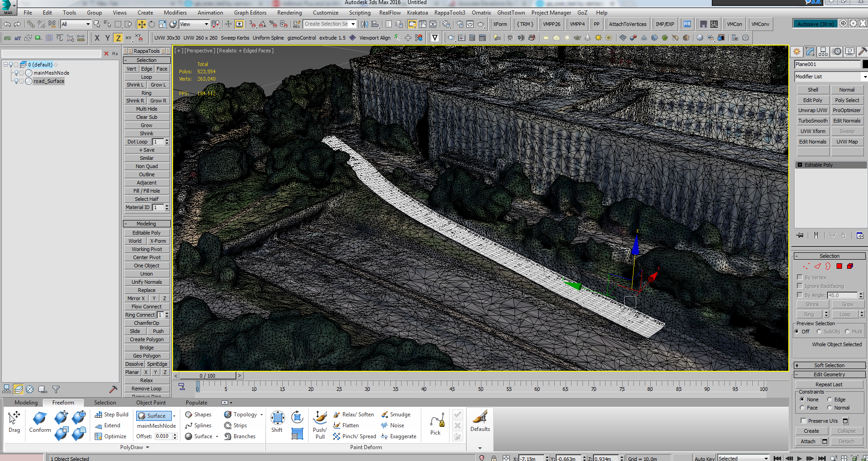Enable the By Vertex checkbox

[800, 277]
